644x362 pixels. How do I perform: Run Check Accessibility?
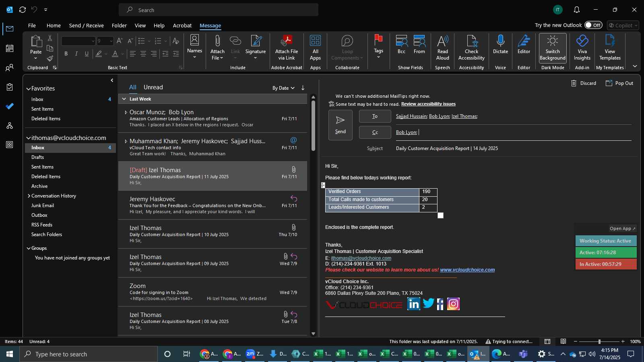(471, 47)
